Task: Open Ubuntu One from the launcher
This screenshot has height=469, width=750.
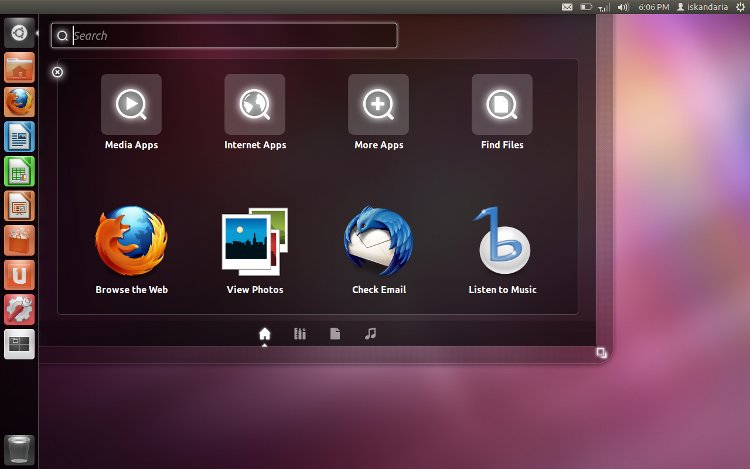Action: pyautogui.click(x=19, y=275)
